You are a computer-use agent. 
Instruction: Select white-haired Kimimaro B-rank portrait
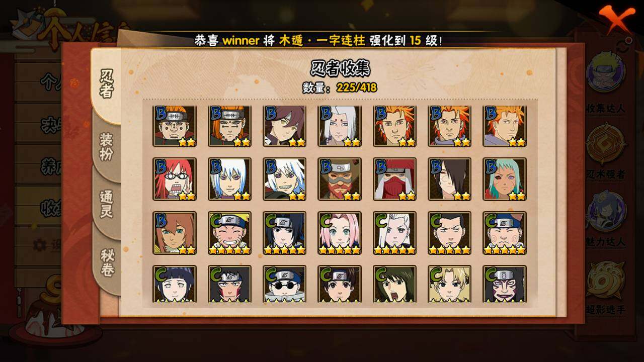coord(340,126)
